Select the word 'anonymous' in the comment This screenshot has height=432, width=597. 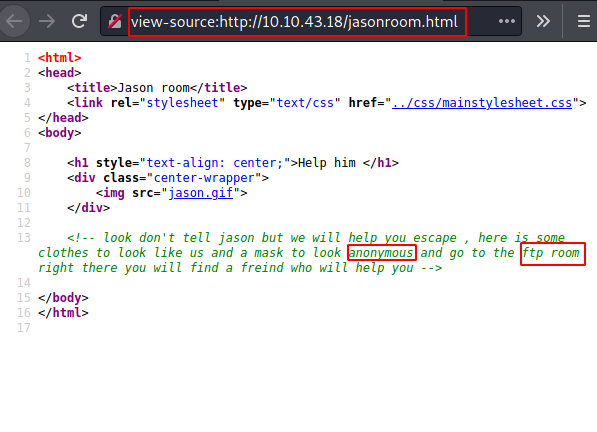pos(381,253)
